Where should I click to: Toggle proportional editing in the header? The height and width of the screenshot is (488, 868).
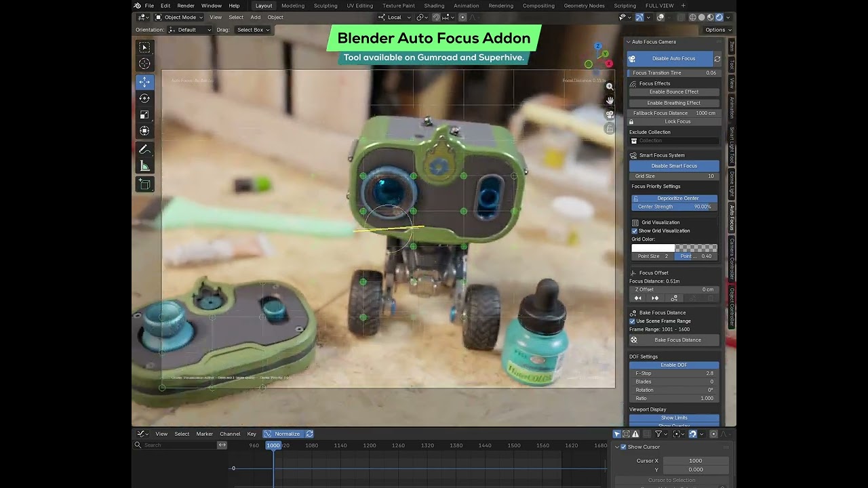(x=462, y=18)
